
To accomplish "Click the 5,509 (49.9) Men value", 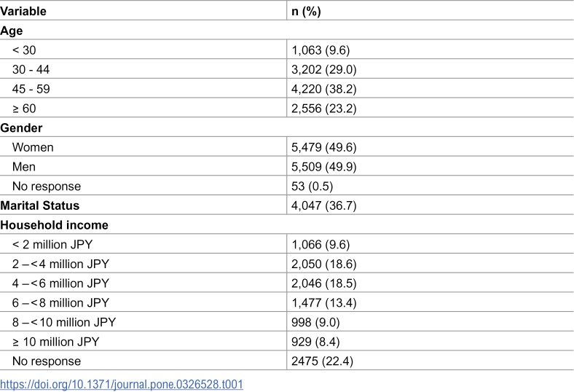I will click(324, 167).
